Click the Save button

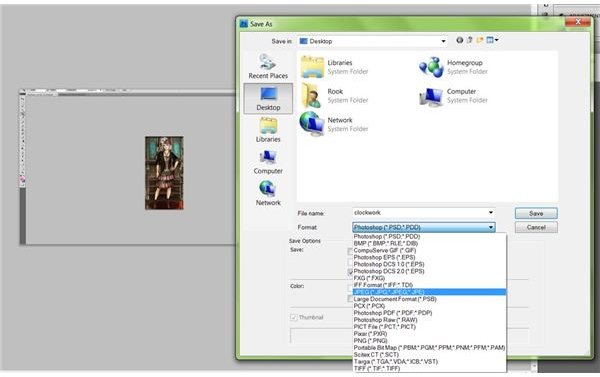pyautogui.click(x=536, y=213)
